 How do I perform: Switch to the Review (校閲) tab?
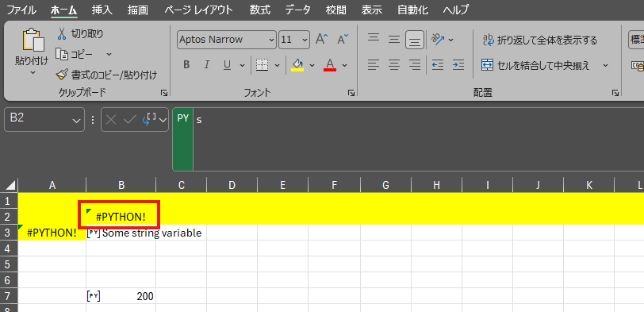click(x=335, y=10)
